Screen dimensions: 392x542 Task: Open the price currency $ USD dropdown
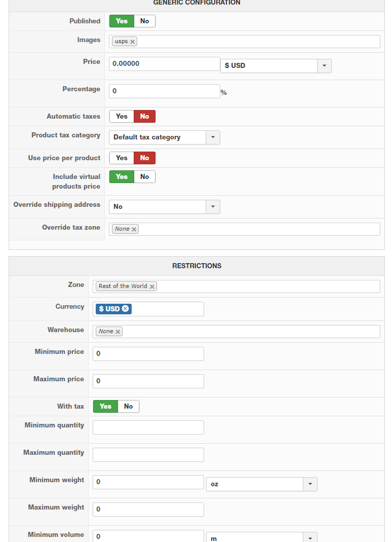tap(276, 66)
